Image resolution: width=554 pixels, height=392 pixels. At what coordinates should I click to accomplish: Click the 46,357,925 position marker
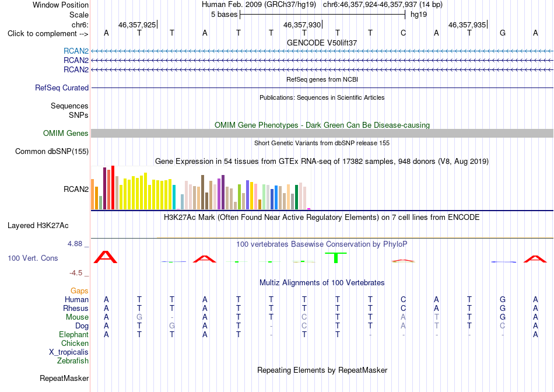point(138,24)
